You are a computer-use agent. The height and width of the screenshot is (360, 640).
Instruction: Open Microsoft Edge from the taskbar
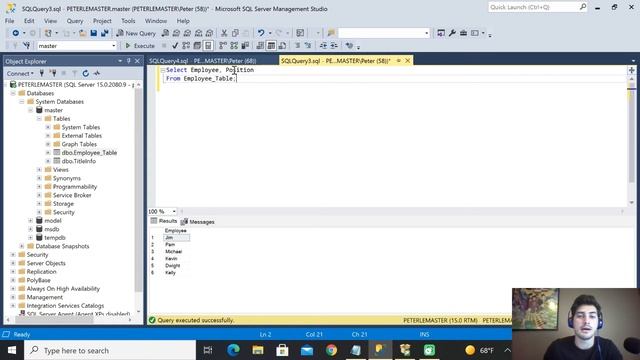click(x=233, y=350)
